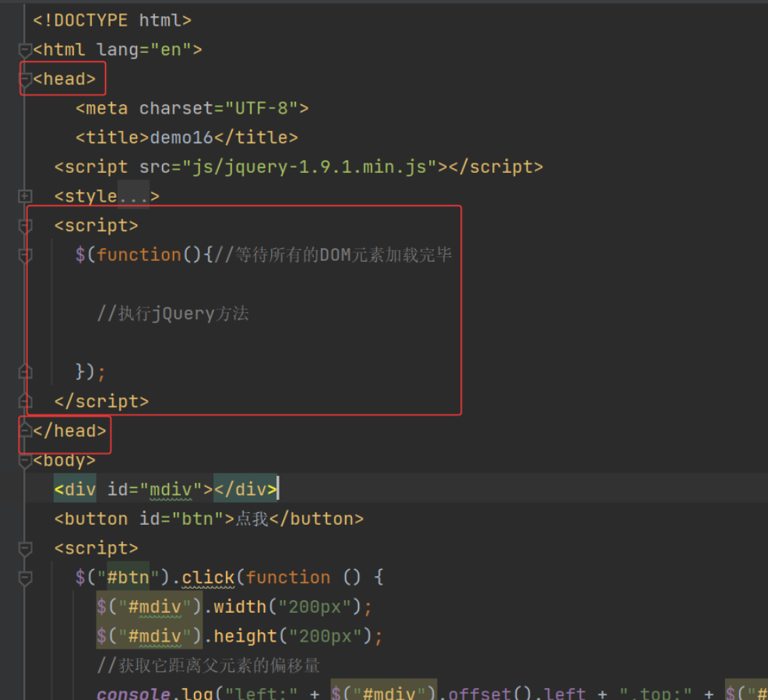Click the folded style ellipsis placeholder

click(133, 196)
